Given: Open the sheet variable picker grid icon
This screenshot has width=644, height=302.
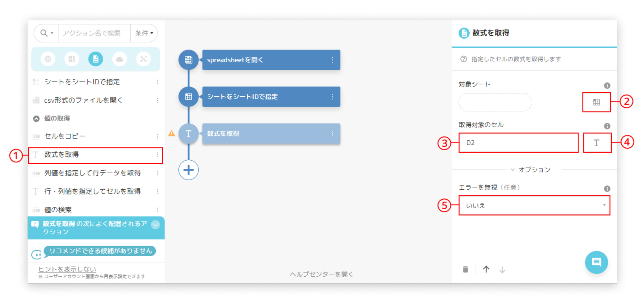Looking at the screenshot, I should 597,102.
